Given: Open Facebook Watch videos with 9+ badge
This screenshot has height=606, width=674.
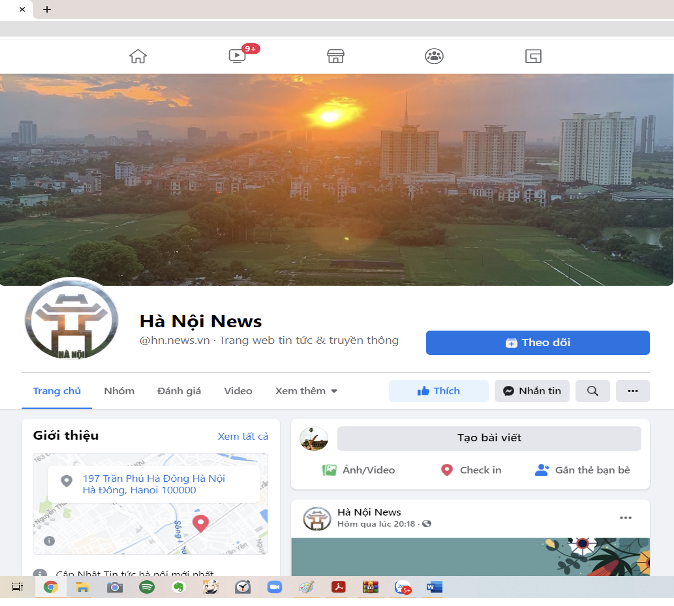Looking at the screenshot, I should 237,56.
